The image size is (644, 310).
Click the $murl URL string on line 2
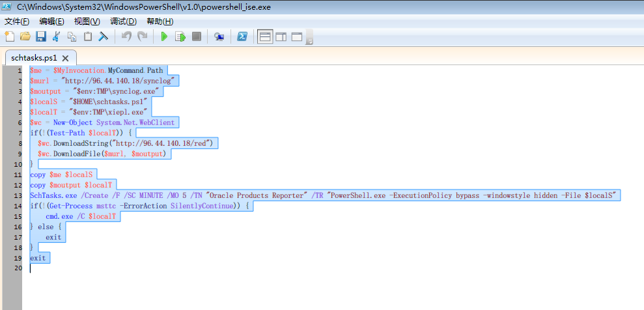point(119,81)
